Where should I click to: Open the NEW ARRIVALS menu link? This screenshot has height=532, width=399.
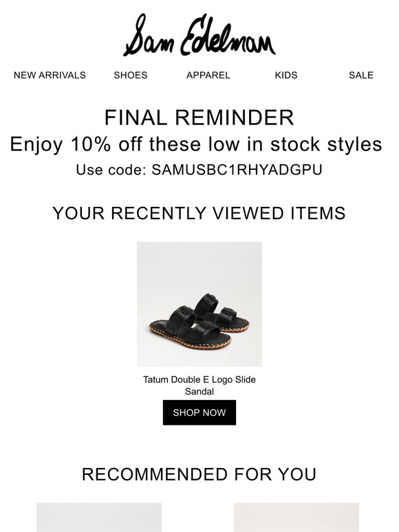(x=50, y=75)
